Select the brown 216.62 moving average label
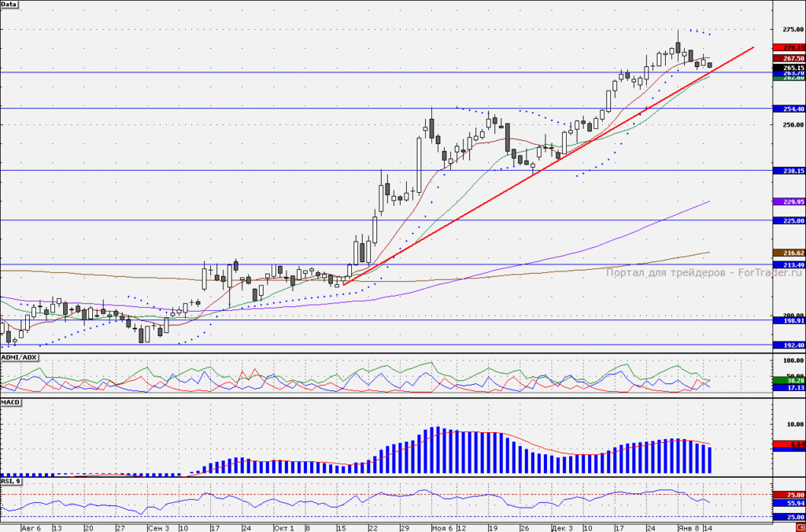The image size is (806, 532). (x=789, y=253)
